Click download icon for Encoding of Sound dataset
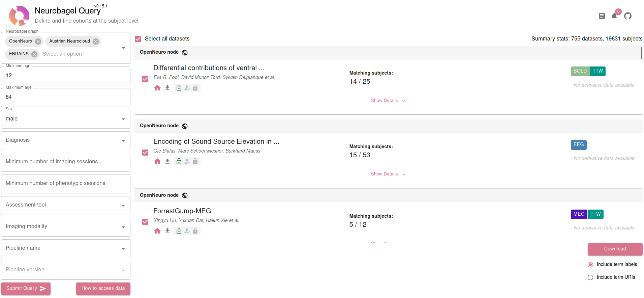The width and height of the screenshot is (644, 298). pos(167,161)
